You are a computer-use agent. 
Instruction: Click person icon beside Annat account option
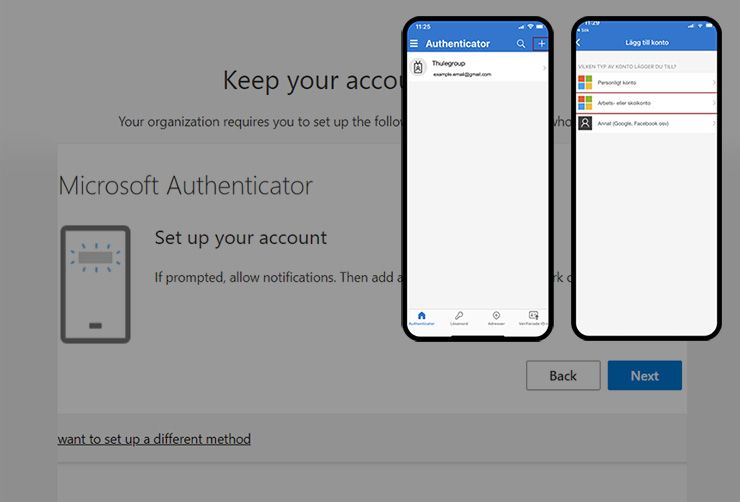point(585,123)
